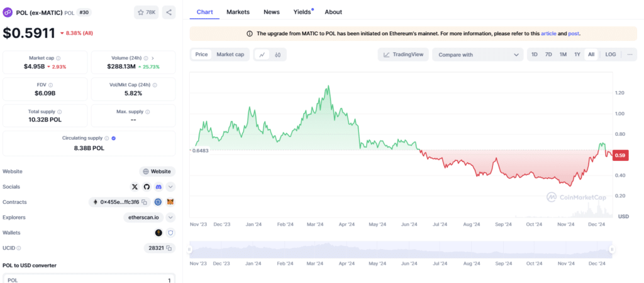644x283 pixels.
Task: Click the POL converter amount field
Action: click(89, 279)
